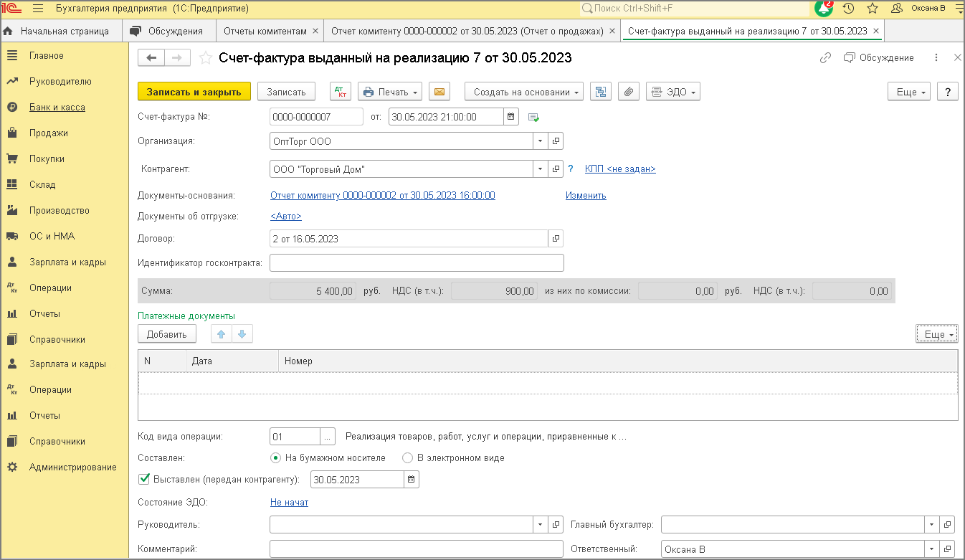Select В электронном виде option
The image size is (965, 560).
pyautogui.click(x=407, y=457)
